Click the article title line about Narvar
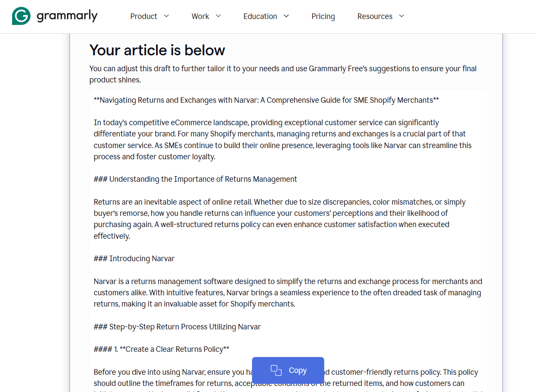 [x=266, y=100]
